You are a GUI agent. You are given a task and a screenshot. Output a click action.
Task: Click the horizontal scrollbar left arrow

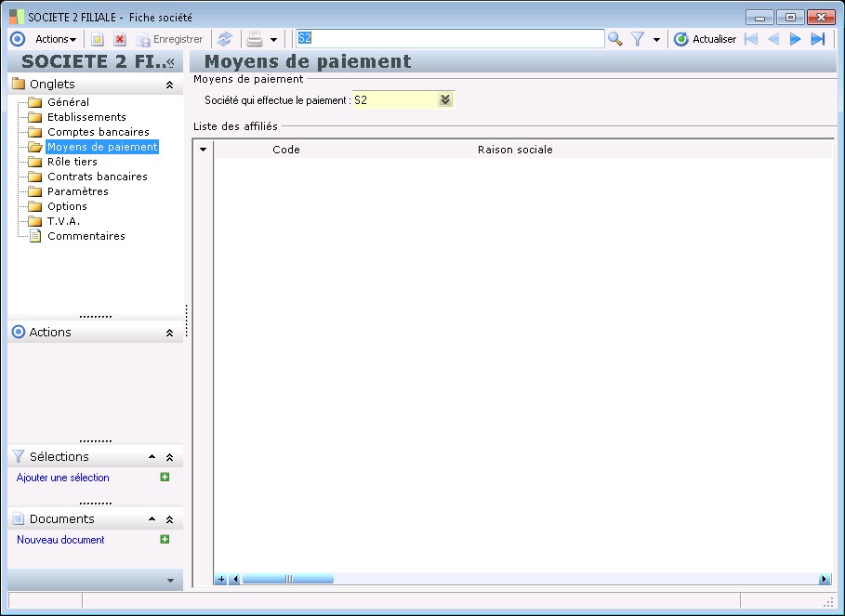[235, 580]
